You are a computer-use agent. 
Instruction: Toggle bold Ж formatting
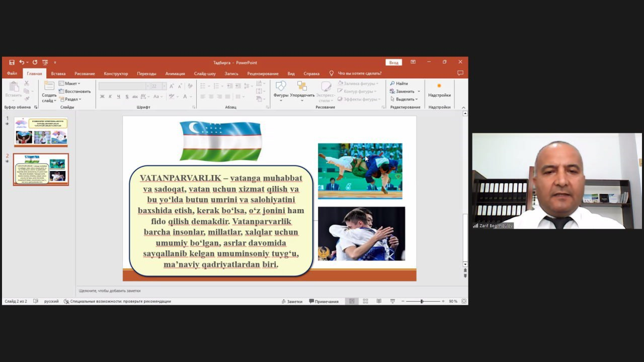(x=102, y=97)
